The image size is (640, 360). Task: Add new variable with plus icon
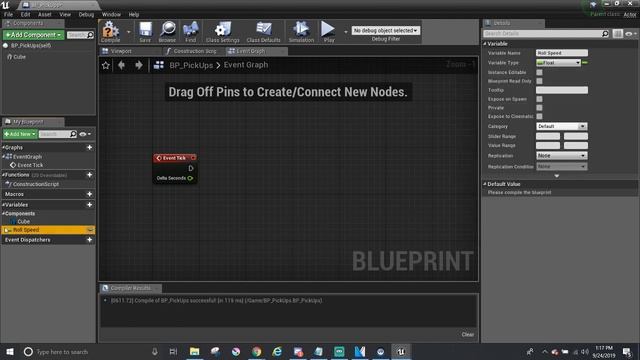89,205
